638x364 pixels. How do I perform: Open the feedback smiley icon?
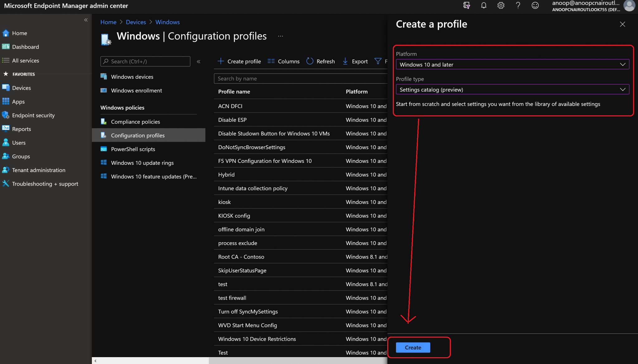coord(535,6)
